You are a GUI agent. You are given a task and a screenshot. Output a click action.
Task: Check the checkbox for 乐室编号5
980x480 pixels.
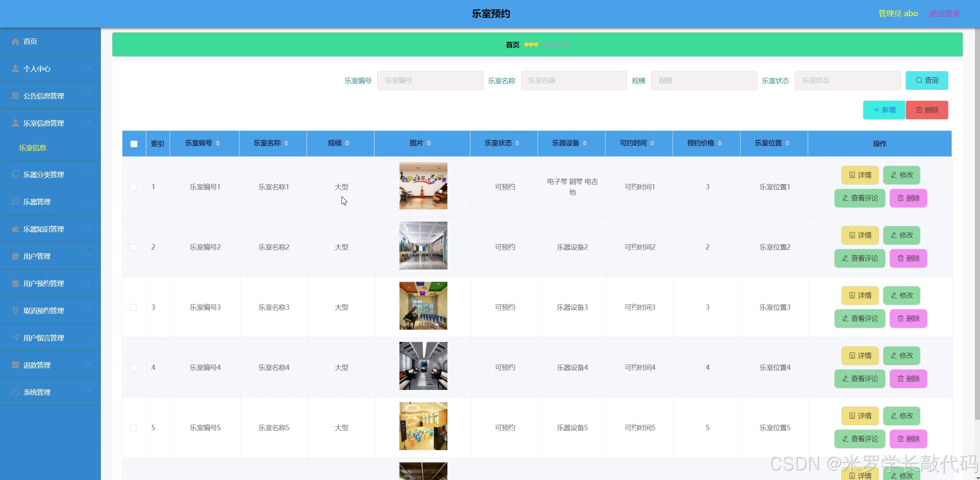[x=133, y=427]
